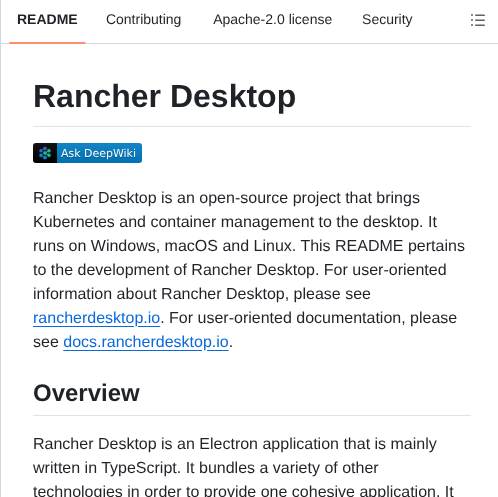
Task: Click the Overview section heading
Action: point(86,393)
